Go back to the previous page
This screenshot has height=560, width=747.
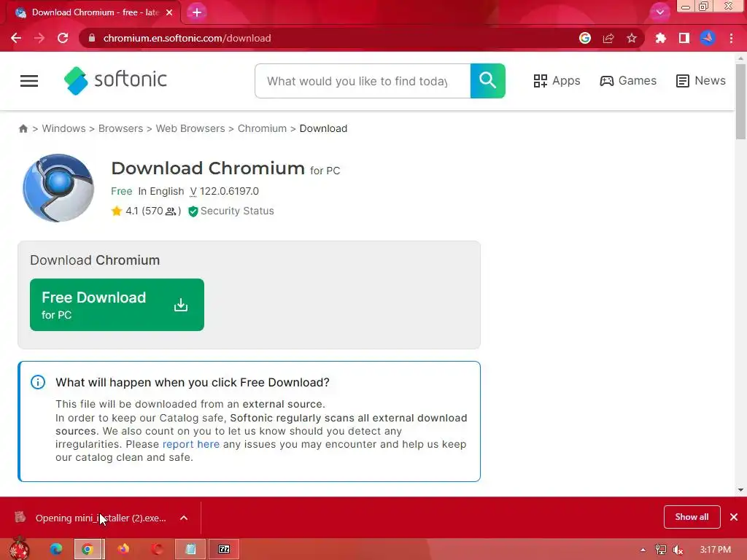(x=16, y=38)
